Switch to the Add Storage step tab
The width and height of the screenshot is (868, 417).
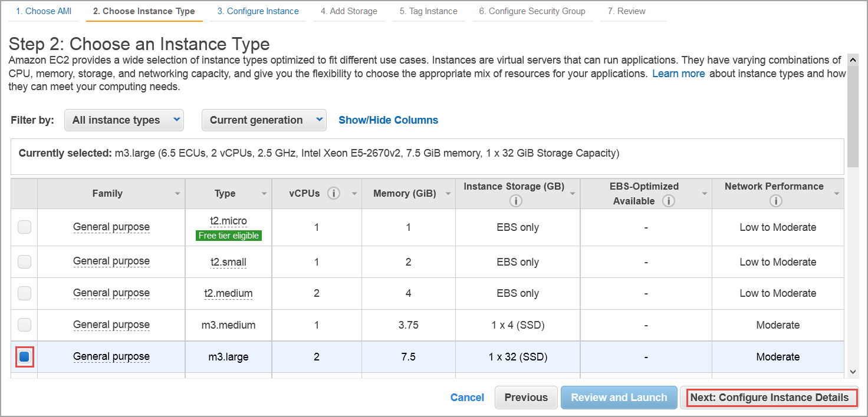(x=349, y=11)
